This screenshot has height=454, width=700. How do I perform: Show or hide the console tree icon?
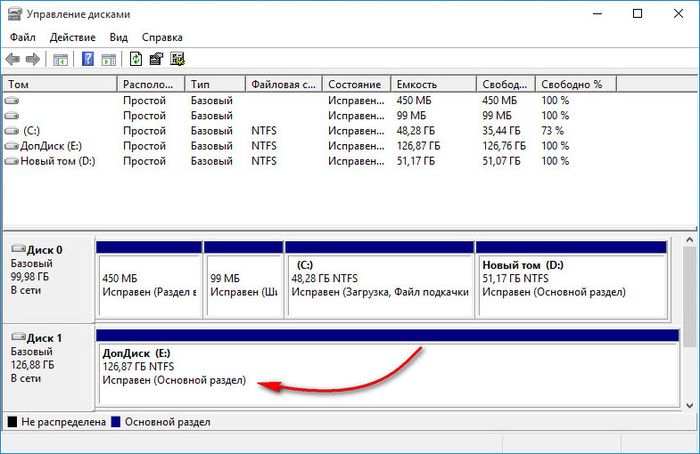click(x=60, y=59)
